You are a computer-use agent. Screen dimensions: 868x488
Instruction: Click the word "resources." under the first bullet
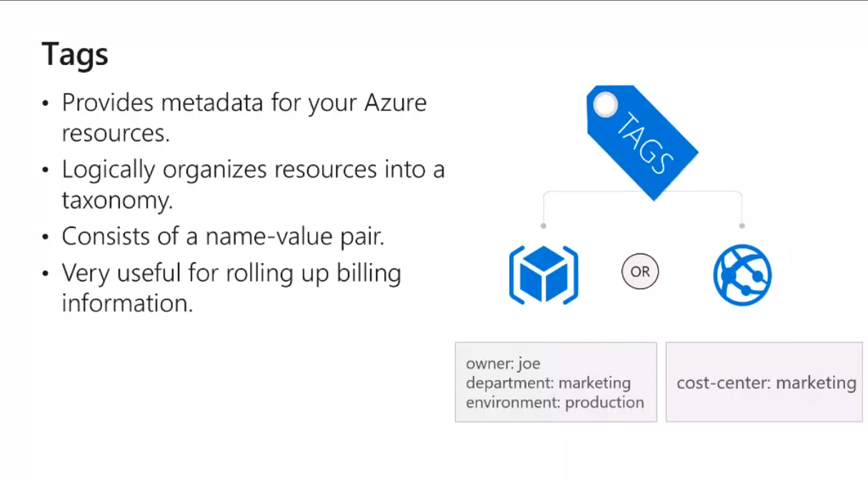coord(116,134)
